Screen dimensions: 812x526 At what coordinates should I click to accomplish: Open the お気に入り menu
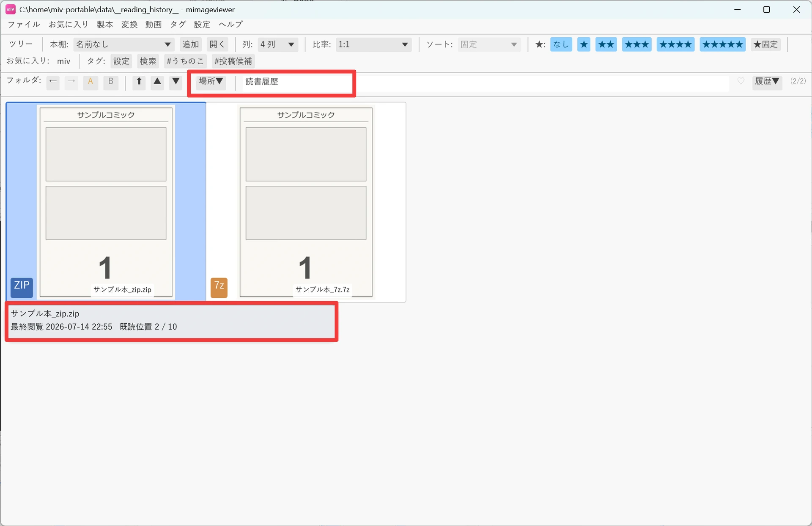pos(69,25)
